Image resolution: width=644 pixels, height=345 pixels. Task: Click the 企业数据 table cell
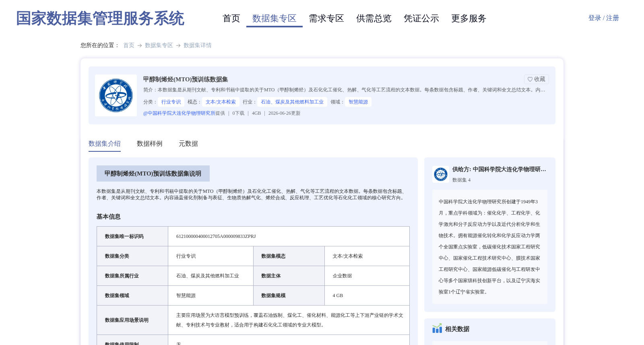(x=367, y=276)
